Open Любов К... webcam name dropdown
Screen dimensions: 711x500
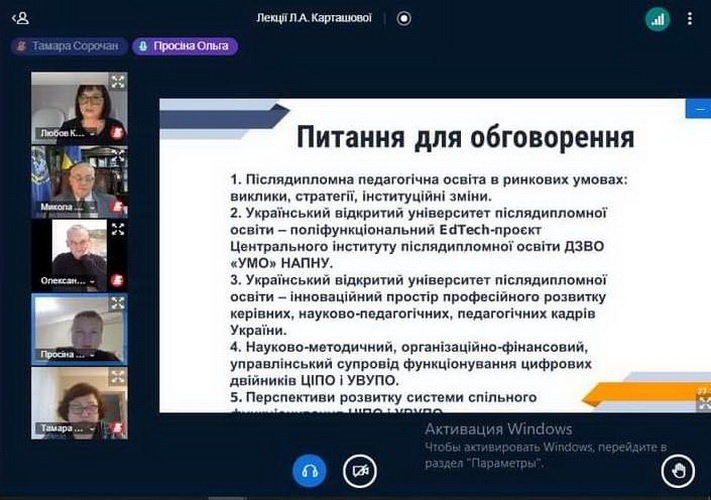click(66, 133)
